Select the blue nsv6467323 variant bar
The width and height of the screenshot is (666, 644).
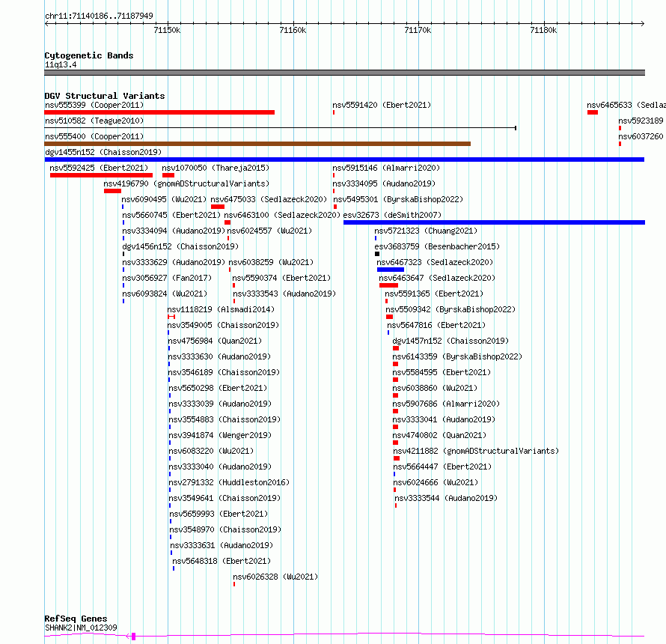391,270
